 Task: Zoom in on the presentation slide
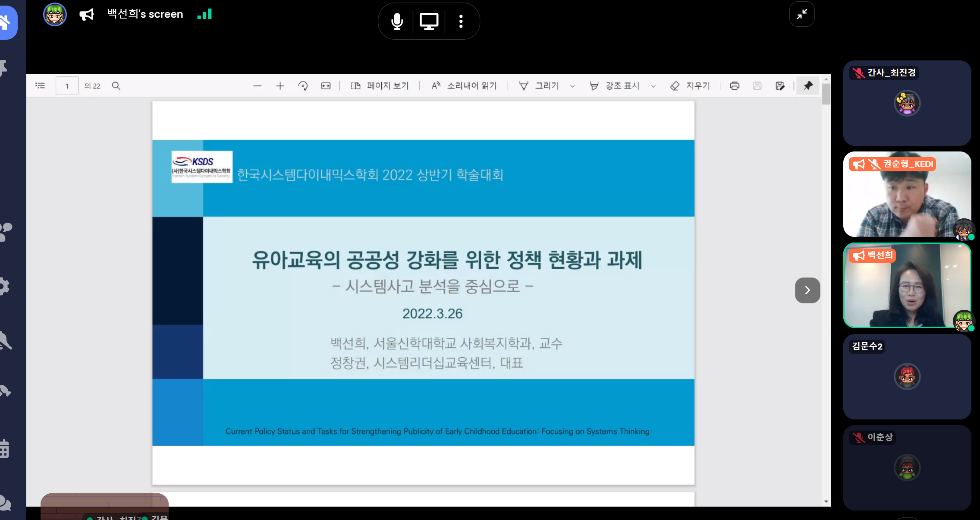[x=280, y=85]
